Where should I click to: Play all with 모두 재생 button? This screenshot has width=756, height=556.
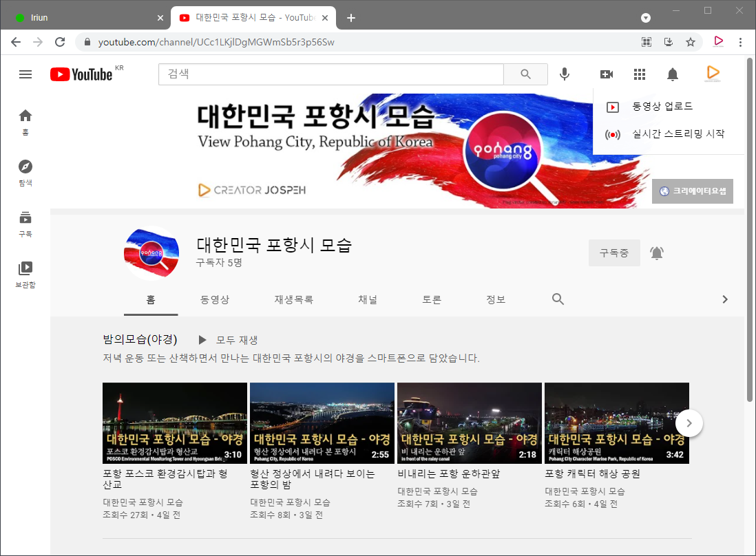[x=229, y=340]
